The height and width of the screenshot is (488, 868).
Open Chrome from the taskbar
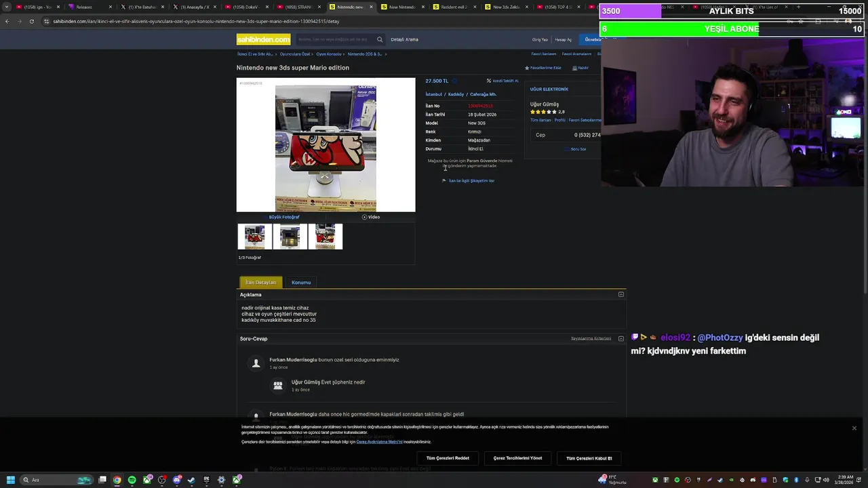[117, 480]
